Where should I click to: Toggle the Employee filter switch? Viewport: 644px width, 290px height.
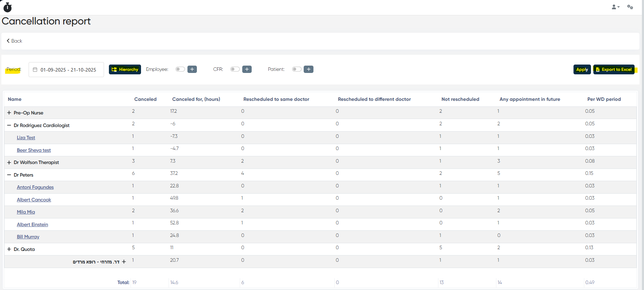(x=180, y=69)
